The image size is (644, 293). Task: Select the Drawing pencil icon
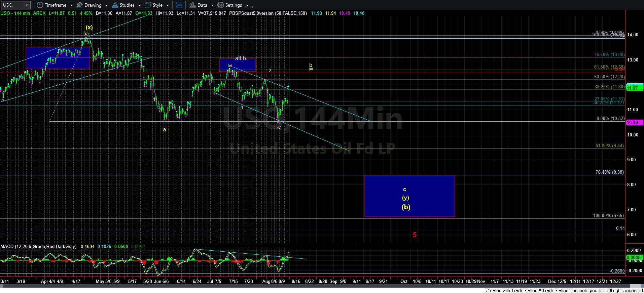[80, 5]
